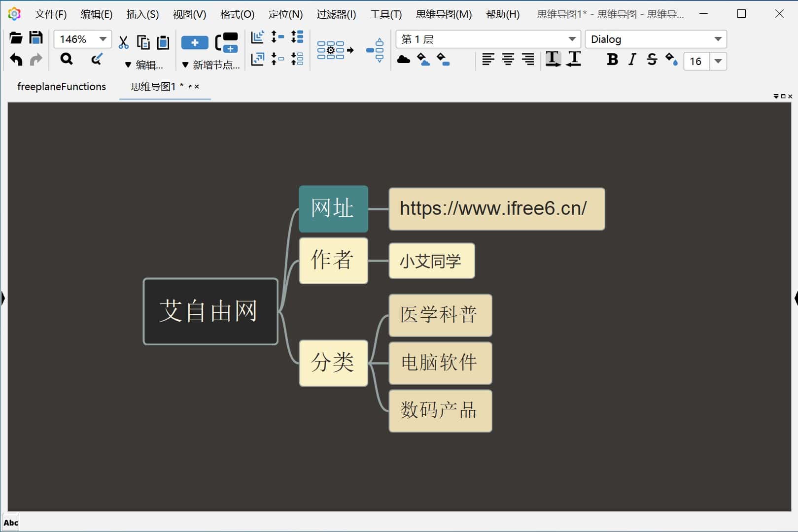Click the cloud icon in toolbar
Screen dimensions: 798x532
click(x=403, y=60)
